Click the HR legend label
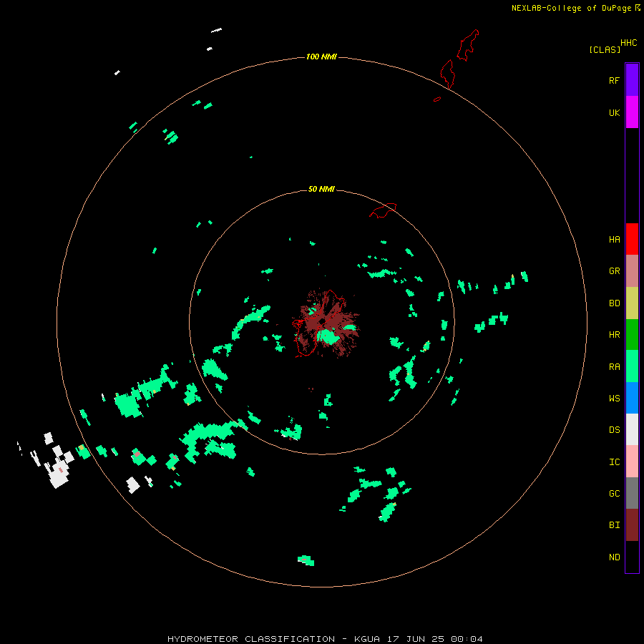The height and width of the screenshot is (644, 644). point(614,335)
